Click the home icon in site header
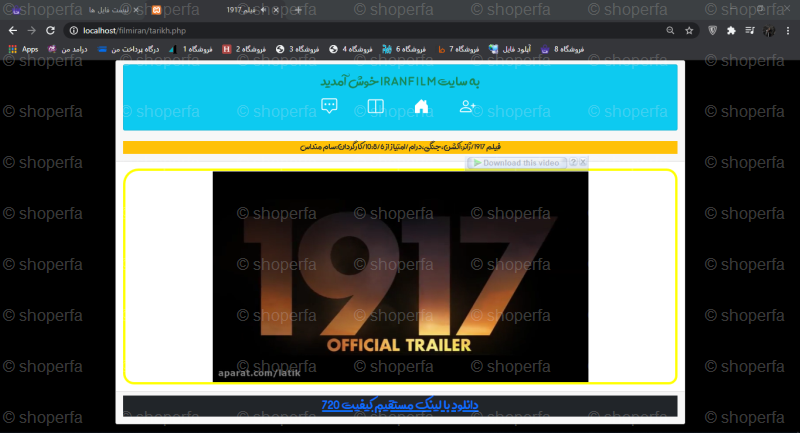Screen dimensions: 800x433 pos(421,106)
